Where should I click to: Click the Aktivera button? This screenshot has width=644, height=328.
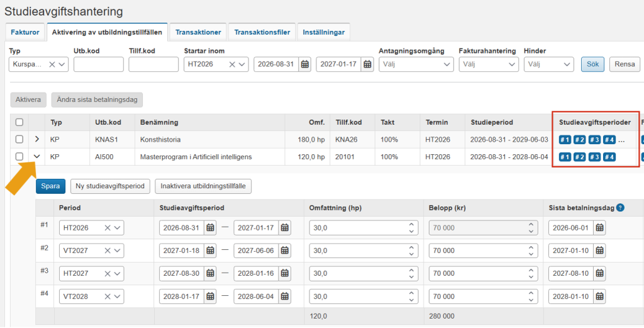(28, 100)
